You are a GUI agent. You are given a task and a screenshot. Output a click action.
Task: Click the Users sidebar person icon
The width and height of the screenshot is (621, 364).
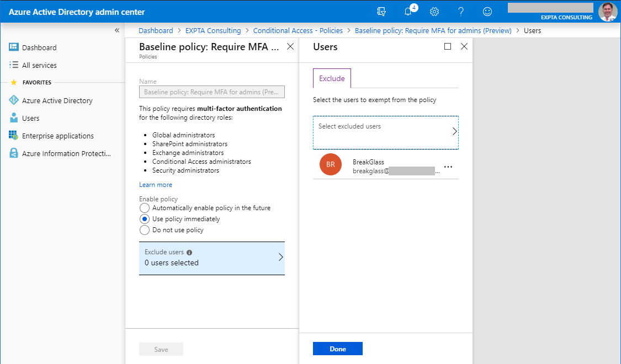(x=13, y=118)
